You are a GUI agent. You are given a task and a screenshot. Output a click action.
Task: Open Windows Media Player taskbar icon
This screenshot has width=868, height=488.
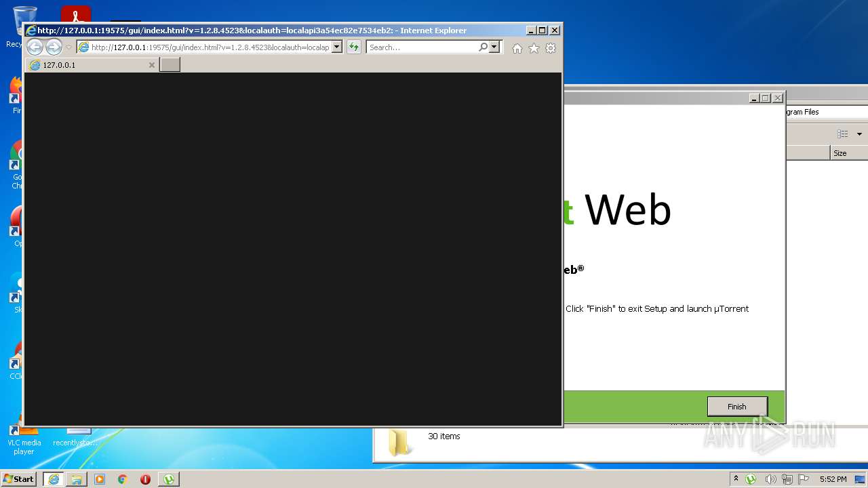[x=100, y=479]
